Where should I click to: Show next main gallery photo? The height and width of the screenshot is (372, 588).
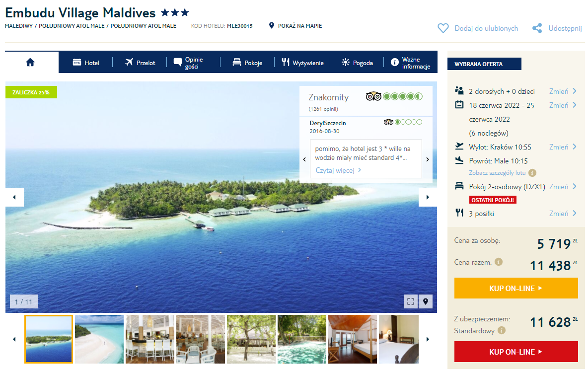pyautogui.click(x=428, y=197)
